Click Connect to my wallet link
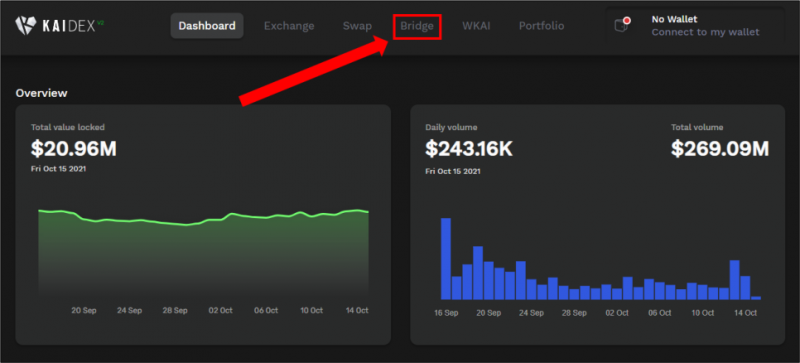Image resolution: width=800 pixels, height=363 pixels. coord(705,32)
